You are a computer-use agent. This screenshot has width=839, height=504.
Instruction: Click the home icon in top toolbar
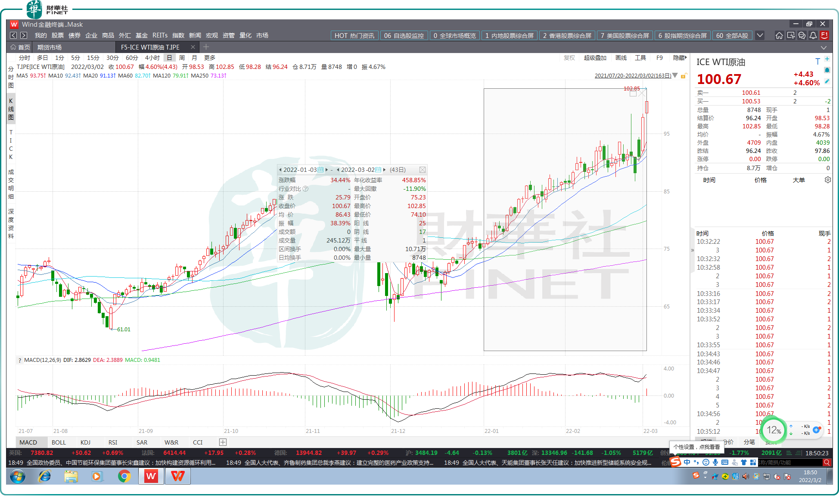[x=779, y=35]
